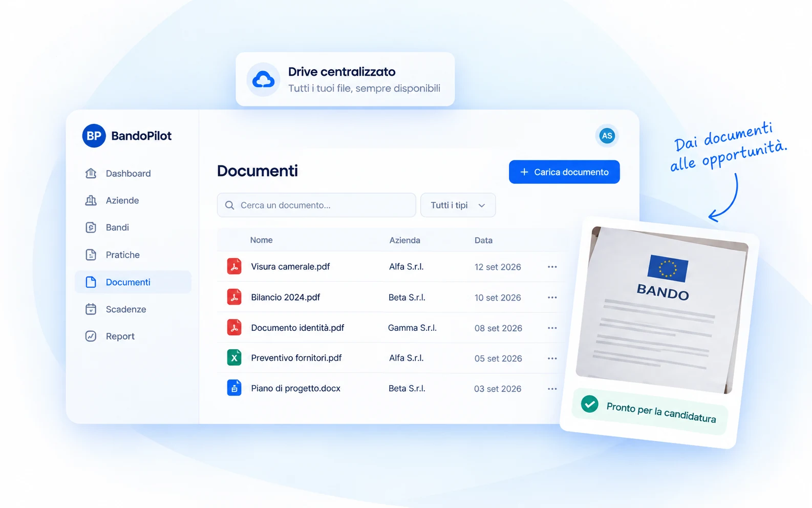812x508 pixels.
Task: Click the date 10 set 2026
Action: pyautogui.click(x=498, y=298)
